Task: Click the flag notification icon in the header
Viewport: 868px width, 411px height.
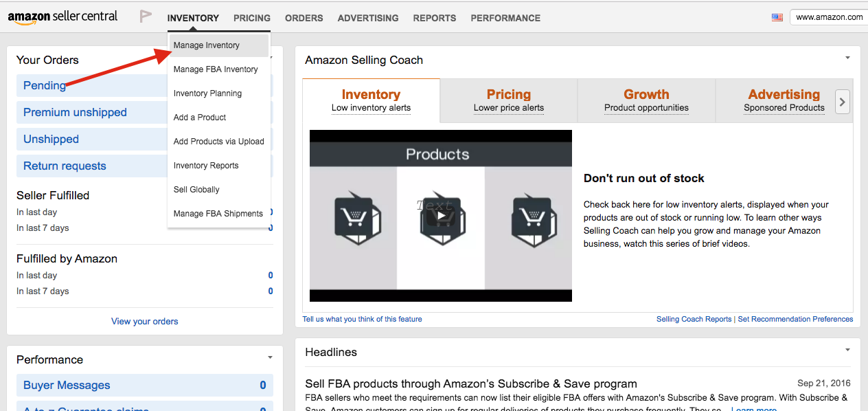Action: pos(145,16)
